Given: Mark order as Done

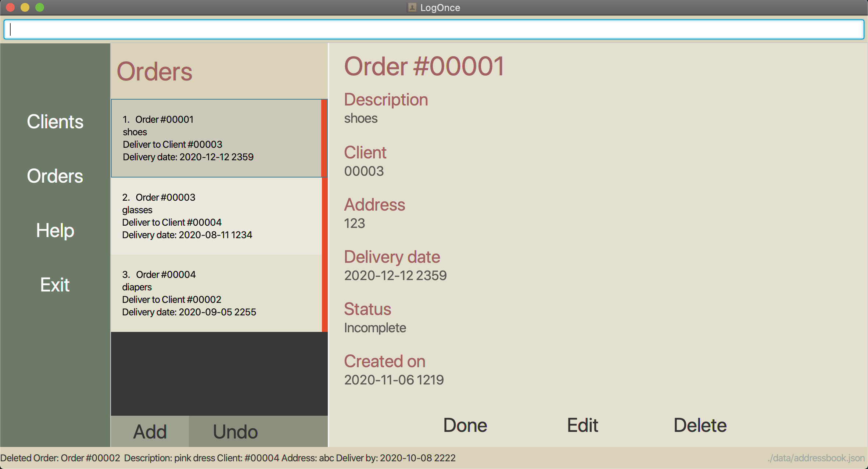Looking at the screenshot, I should tap(465, 425).
